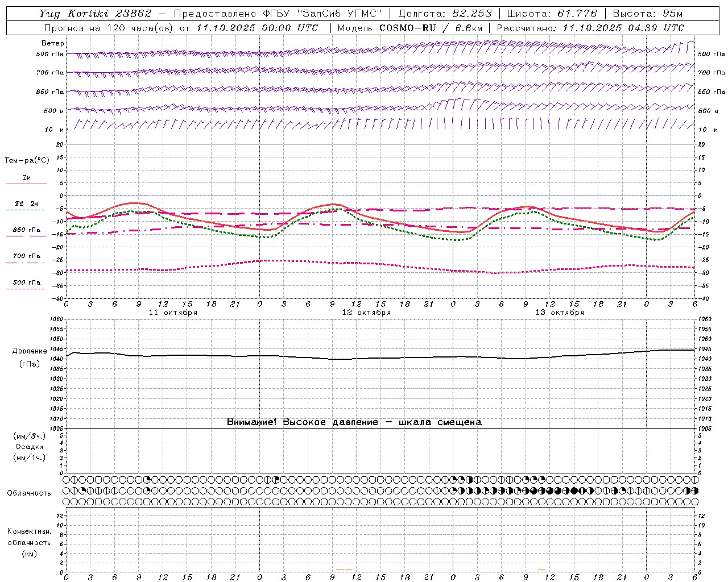Click the (мм/1ч.) precipitation unit label
Image resolution: width=728 pixels, height=582 pixels.
30,458
